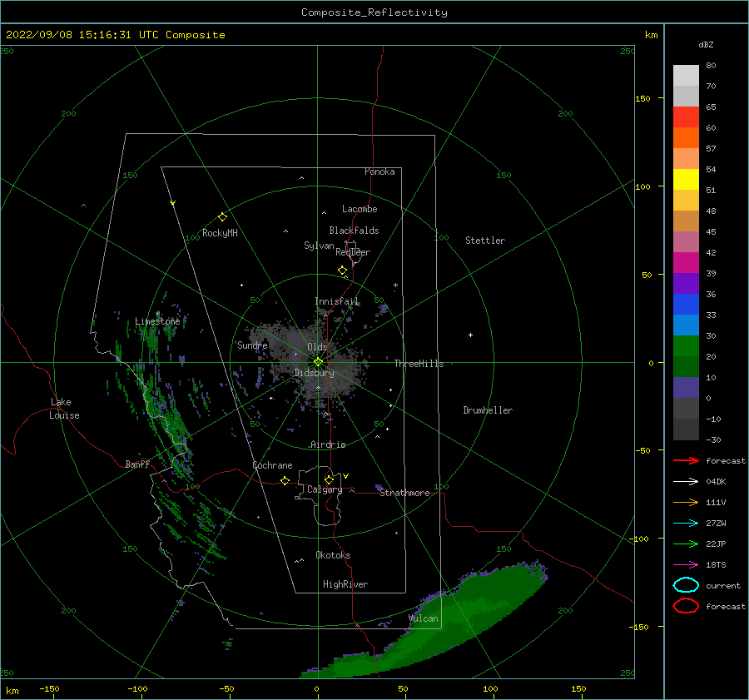Click the Calgary city label
This screenshot has width=749, height=700.
[x=325, y=489]
